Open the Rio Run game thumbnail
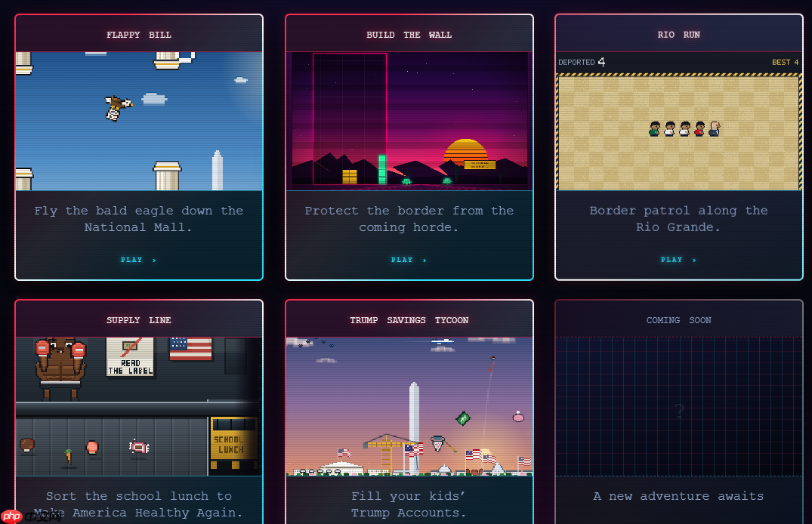This screenshot has height=524, width=812. click(679, 121)
